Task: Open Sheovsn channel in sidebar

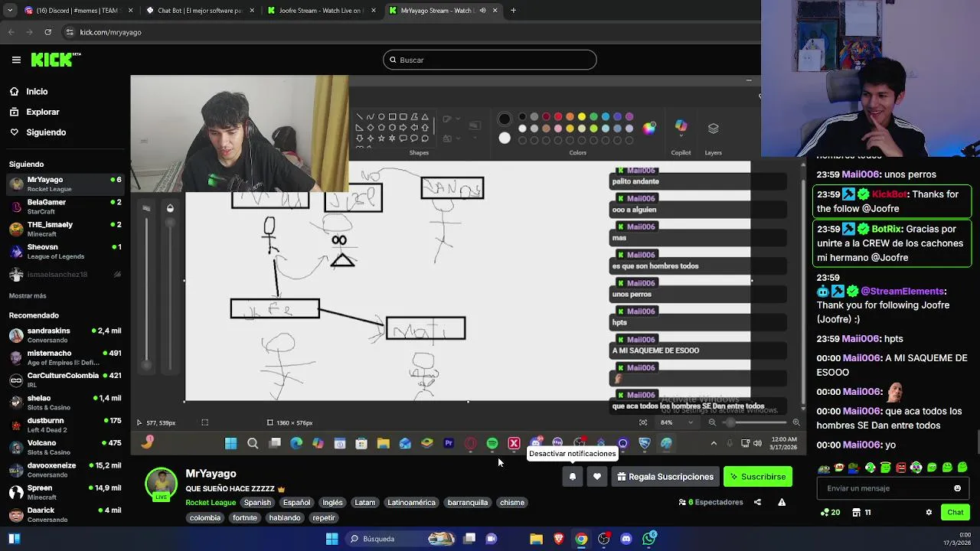Action: click(x=65, y=252)
